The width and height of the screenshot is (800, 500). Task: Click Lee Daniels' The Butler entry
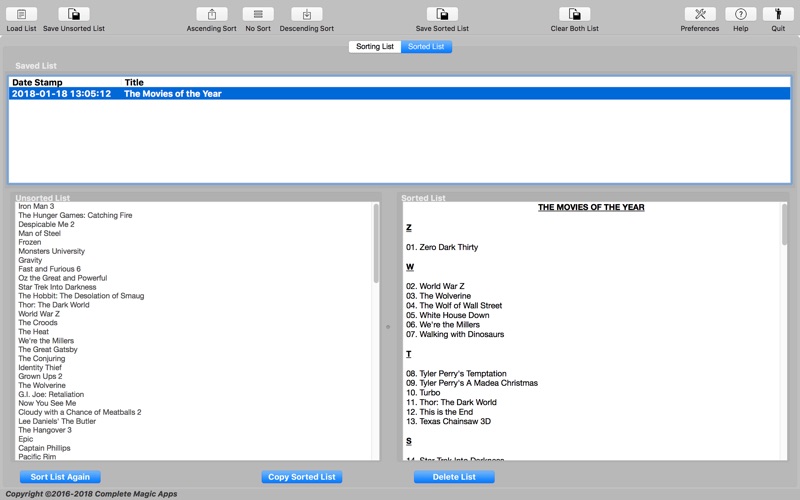(x=57, y=421)
